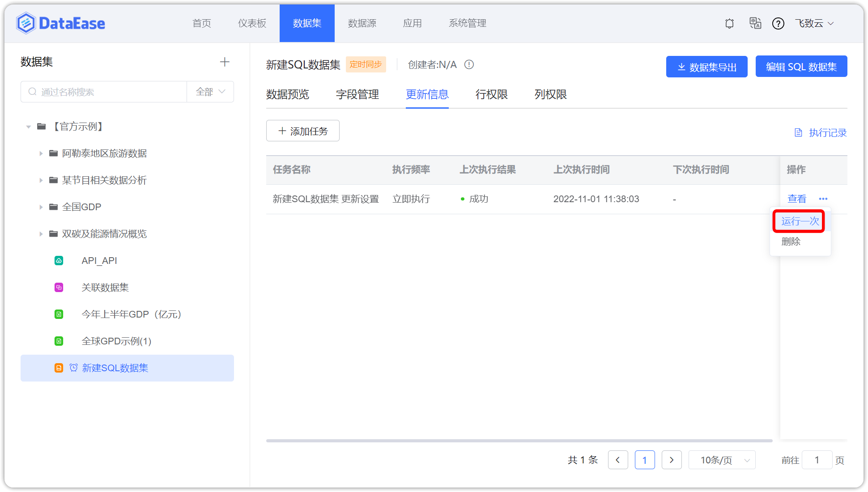Click the language translation icon
Screen dimensions: 868x492
755,23
